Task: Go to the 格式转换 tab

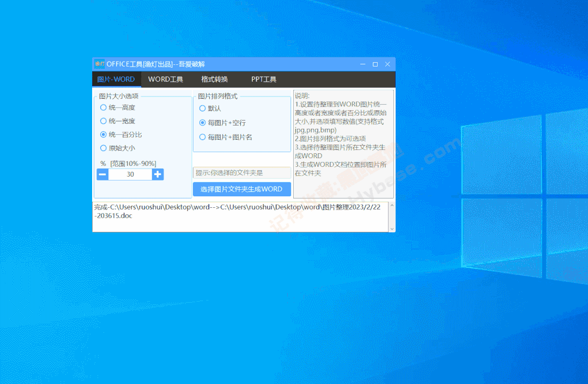Action: [215, 80]
